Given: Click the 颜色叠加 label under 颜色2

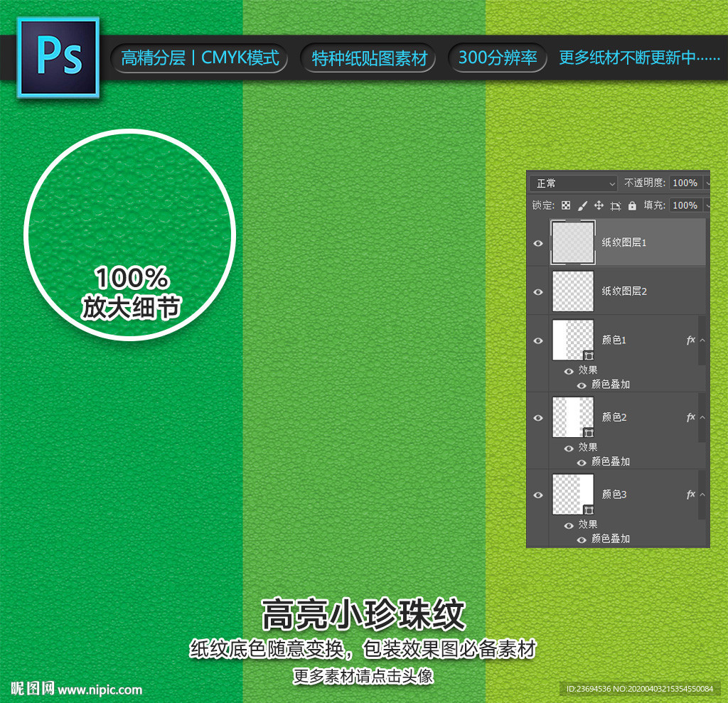Looking at the screenshot, I should tap(611, 461).
